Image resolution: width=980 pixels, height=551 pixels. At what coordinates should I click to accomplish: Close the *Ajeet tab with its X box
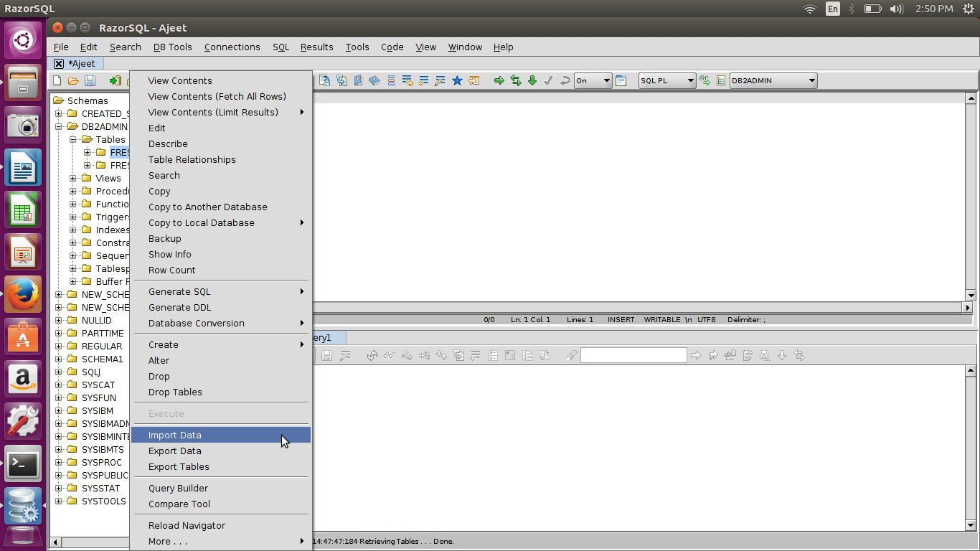click(x=59, y=63)
